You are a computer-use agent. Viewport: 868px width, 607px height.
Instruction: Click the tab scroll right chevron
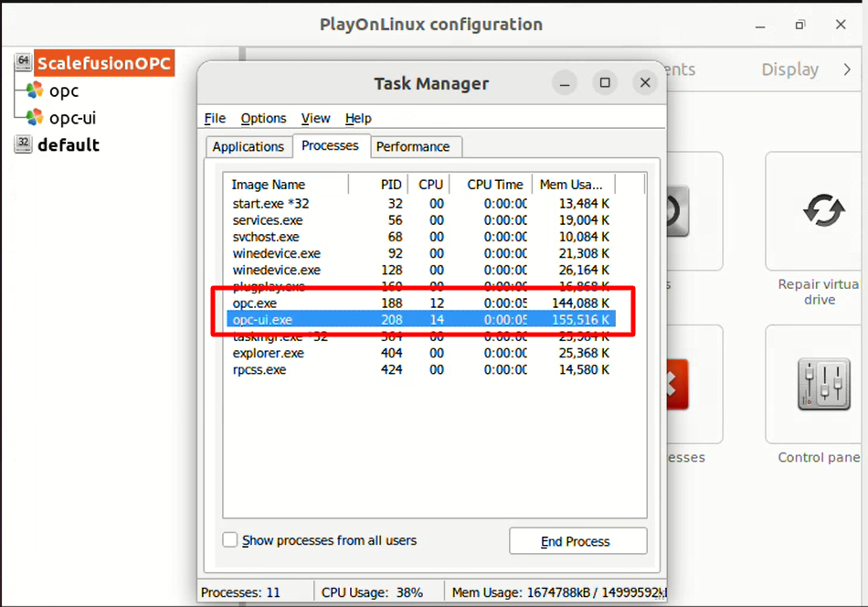point(847,69)
